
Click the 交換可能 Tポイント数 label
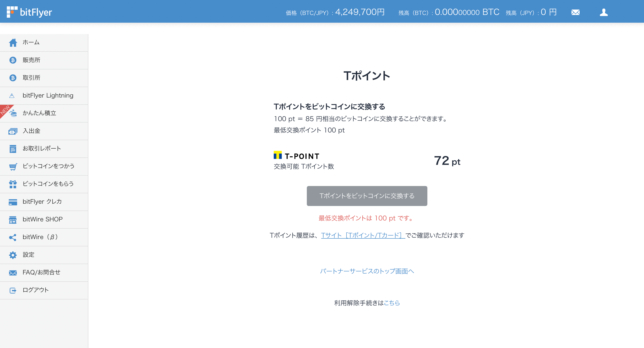click(x=304, y=167)
